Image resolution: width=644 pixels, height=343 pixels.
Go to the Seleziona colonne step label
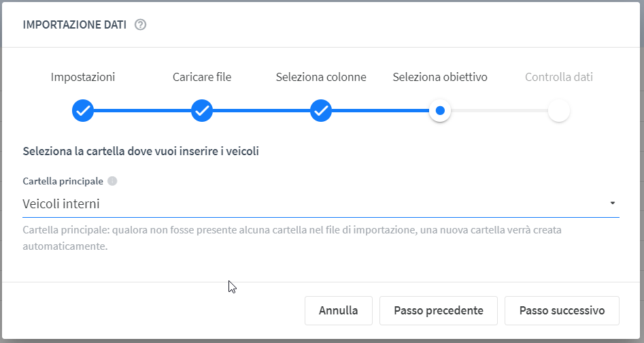[321, 77]
